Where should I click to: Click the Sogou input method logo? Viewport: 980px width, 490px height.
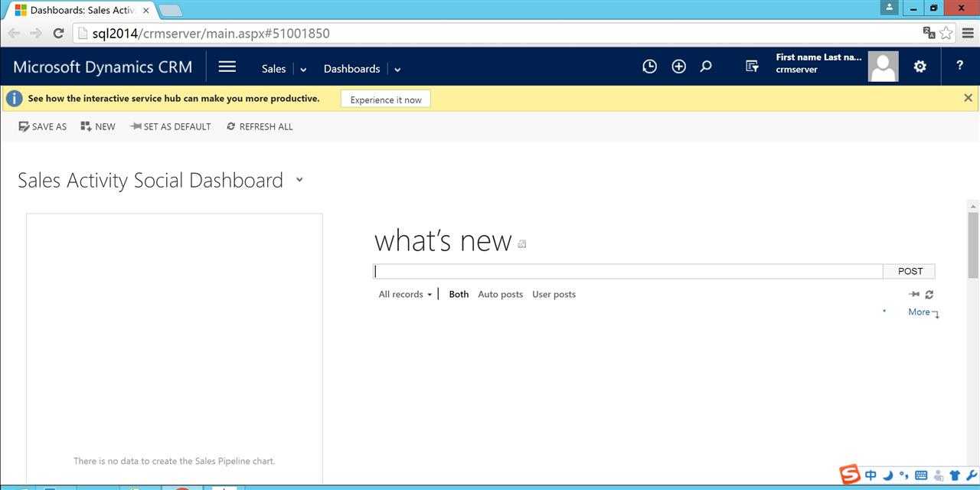(850, 475)
